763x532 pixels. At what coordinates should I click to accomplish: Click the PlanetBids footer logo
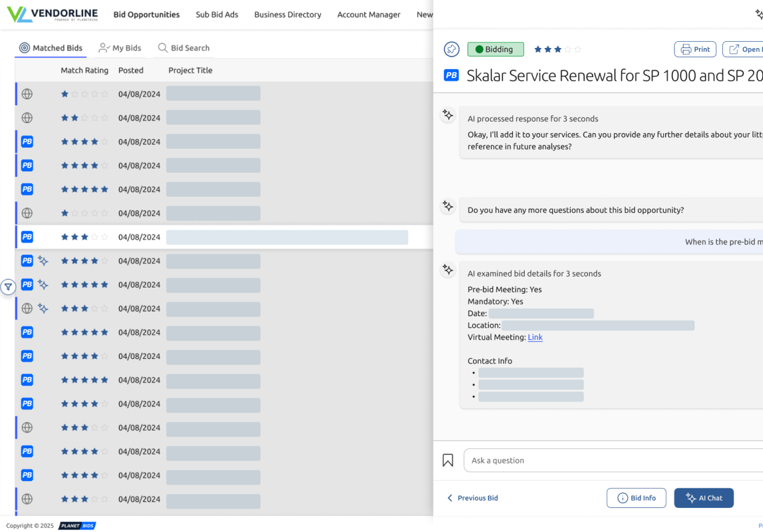[77, 526]
